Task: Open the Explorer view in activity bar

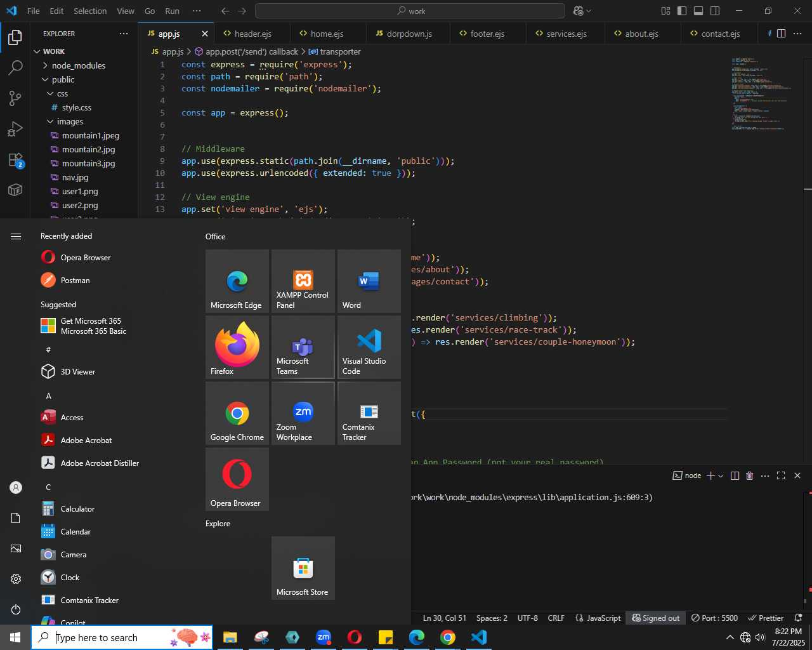Action: pos(15,37)
